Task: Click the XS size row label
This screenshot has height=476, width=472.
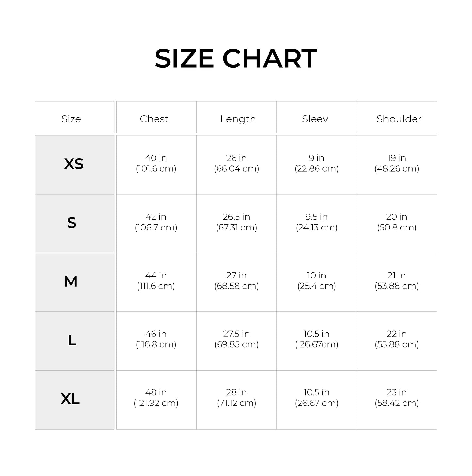Action: coord(74,164)
